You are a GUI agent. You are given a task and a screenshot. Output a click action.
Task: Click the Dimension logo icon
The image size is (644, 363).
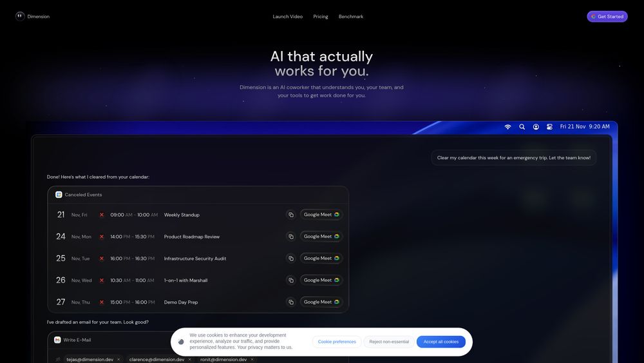(20, 16)
